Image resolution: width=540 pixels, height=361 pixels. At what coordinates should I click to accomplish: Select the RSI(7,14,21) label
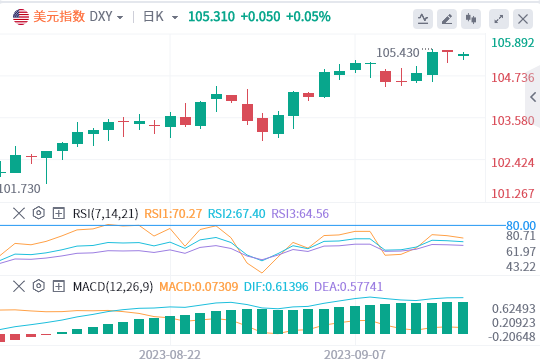coord(106,214)
